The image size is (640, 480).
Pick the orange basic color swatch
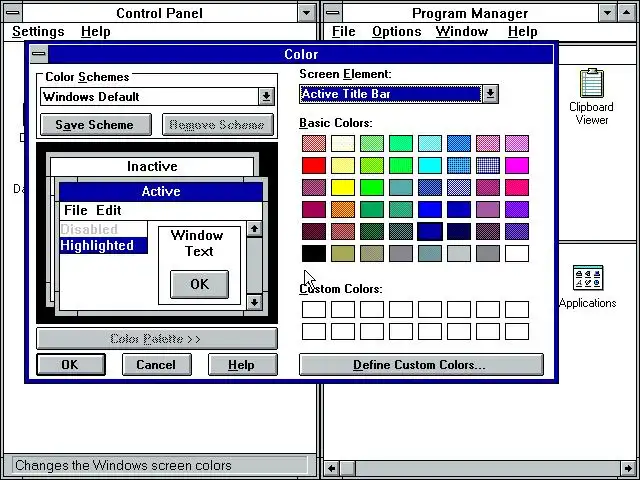(343, 209)
